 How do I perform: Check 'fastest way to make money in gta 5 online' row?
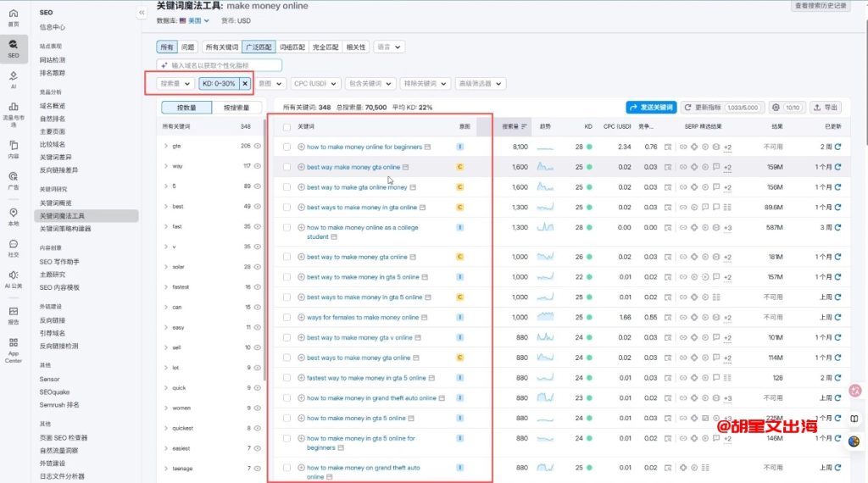pyautogui.click(x=287, y=377)
